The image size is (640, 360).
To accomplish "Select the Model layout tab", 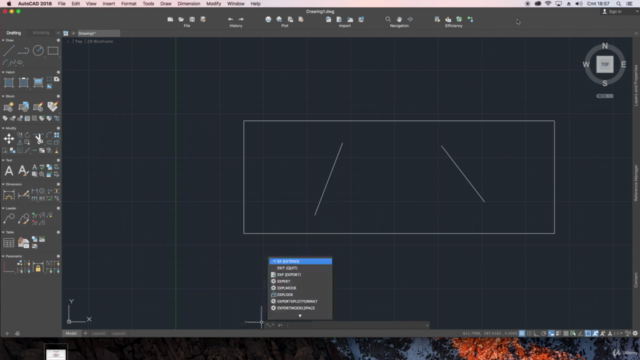I will tap(71, 333).
